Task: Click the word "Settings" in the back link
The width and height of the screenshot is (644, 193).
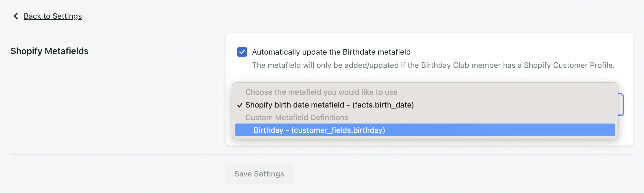Action: (x=67, y=16)
